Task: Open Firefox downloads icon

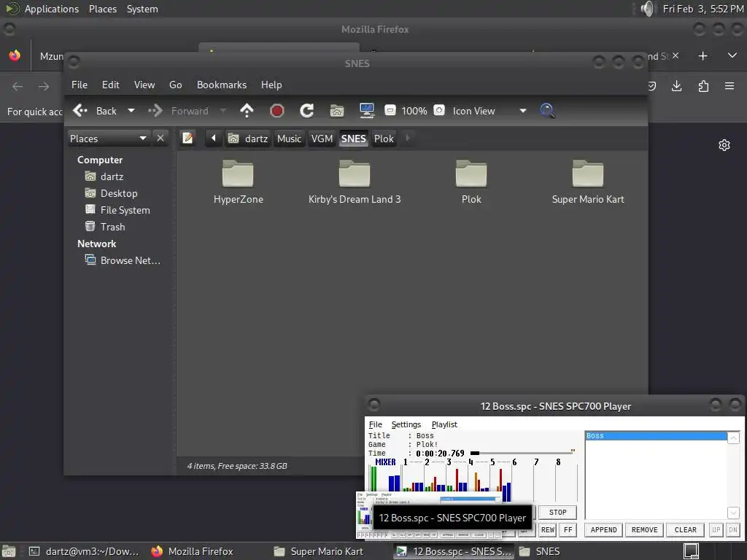Action: pyautogui.click(x=676, y=86)
